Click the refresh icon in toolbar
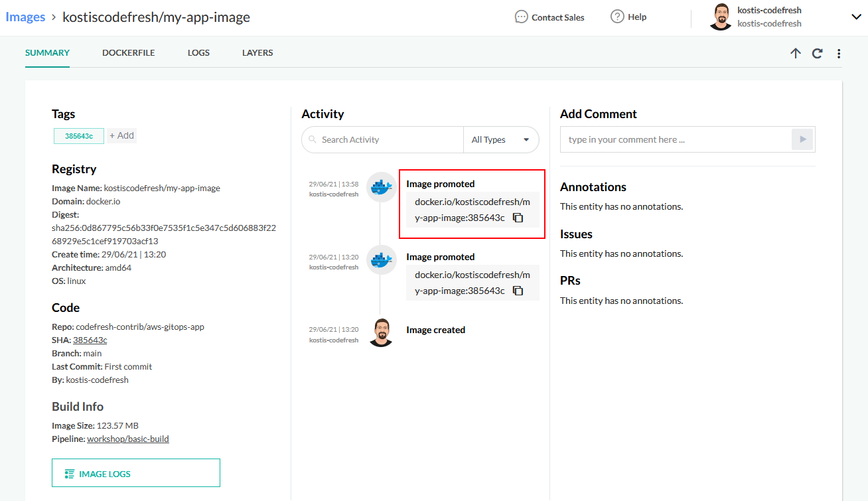The height and width of the screenshot is (501, 868). point(818,54)
